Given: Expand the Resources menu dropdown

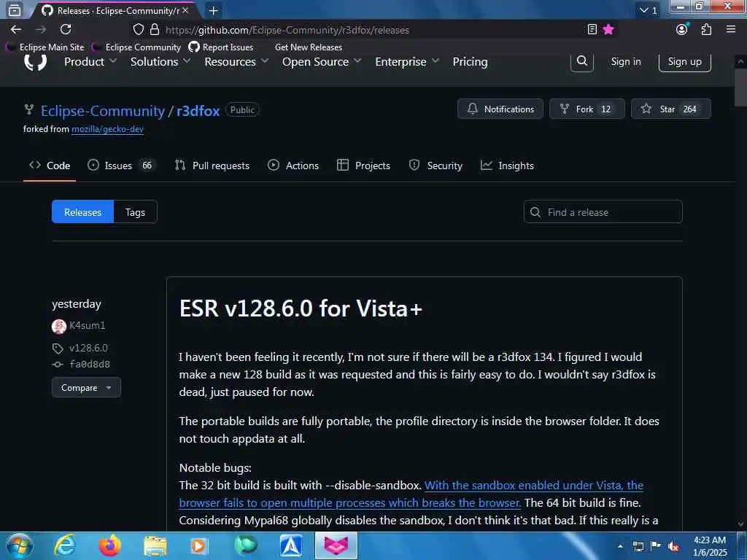Looking at the screenshot, I should [x=236, y=62].
